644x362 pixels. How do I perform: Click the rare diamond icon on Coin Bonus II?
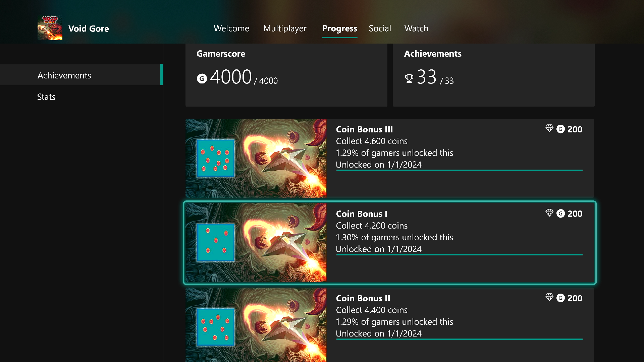tap(549, 298)
